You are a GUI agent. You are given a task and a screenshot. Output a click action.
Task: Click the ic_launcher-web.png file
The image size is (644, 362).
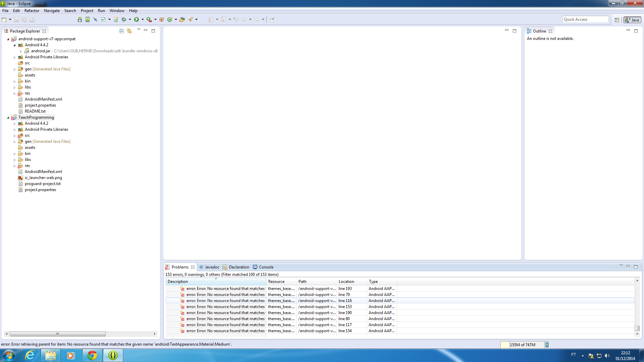coord(43,177)
